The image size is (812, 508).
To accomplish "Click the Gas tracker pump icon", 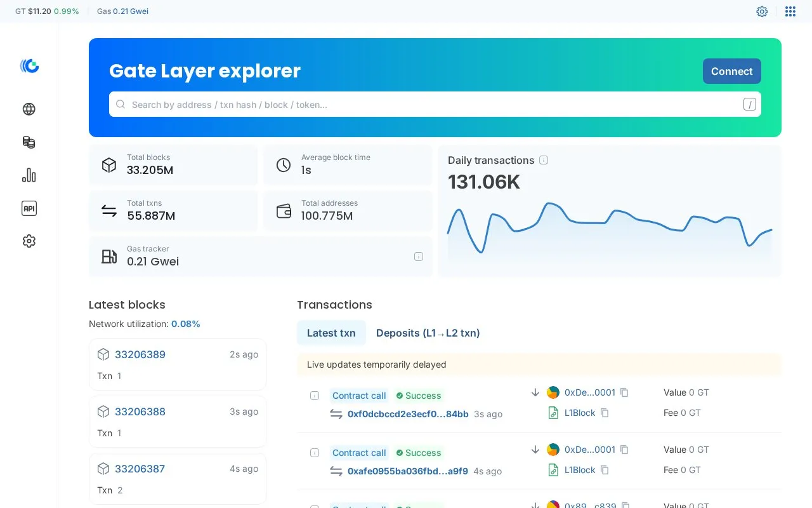I will (x=109, y=257).
